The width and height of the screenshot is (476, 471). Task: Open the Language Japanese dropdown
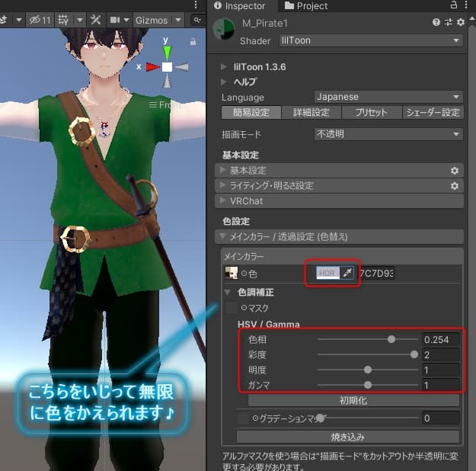coord(388,97)
